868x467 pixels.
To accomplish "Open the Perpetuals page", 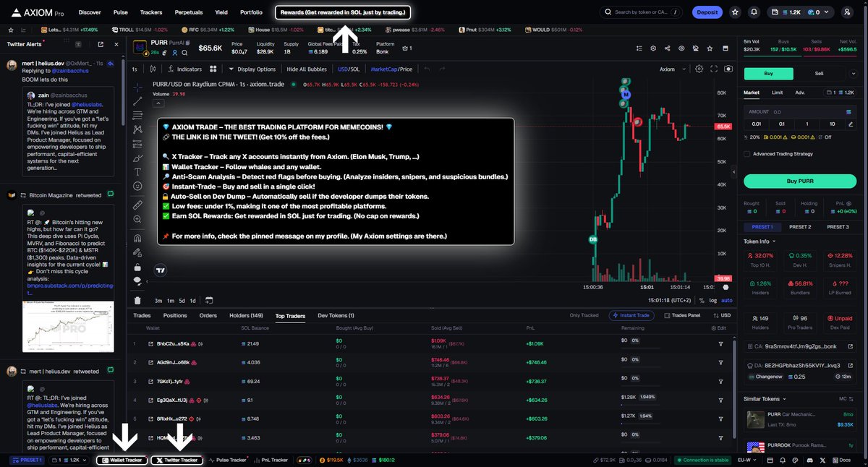I will pos(189,12).
